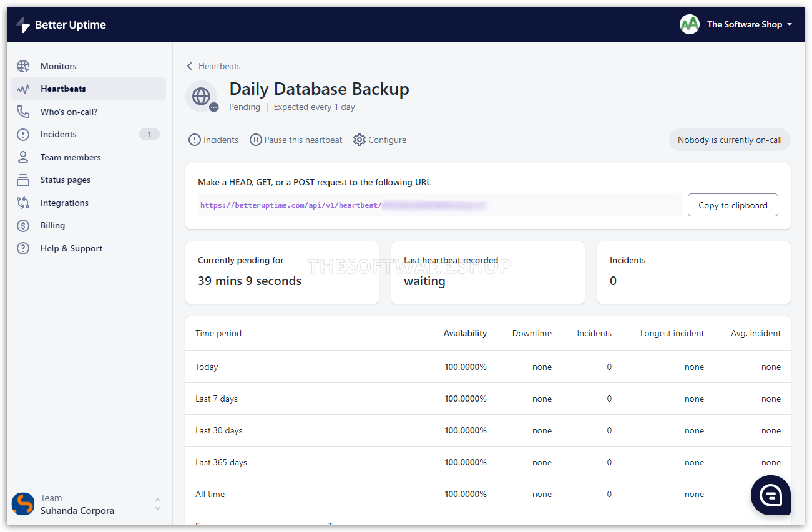Click the Incidents card value 0
The image size is (812, 532).
613,281
